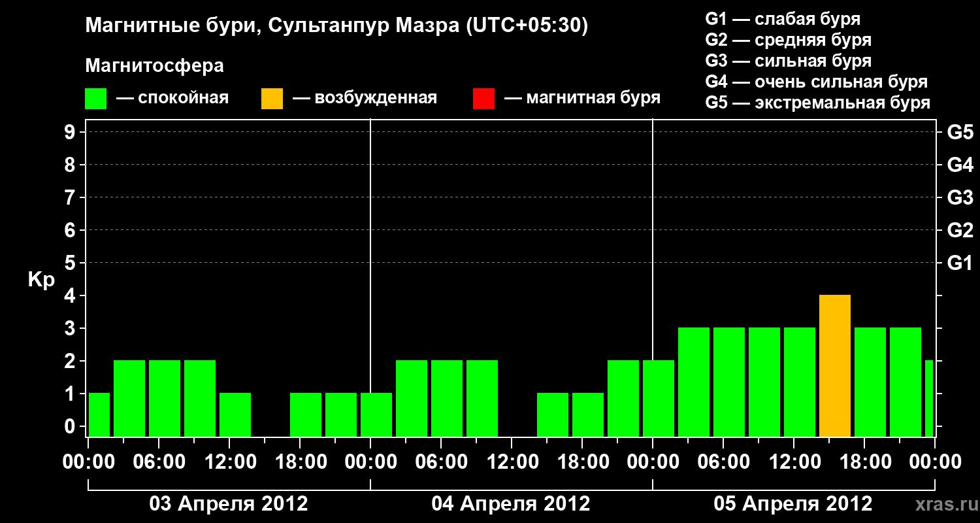Click the "18:00" time label above 04 Апреля

(x=582, y=462)
